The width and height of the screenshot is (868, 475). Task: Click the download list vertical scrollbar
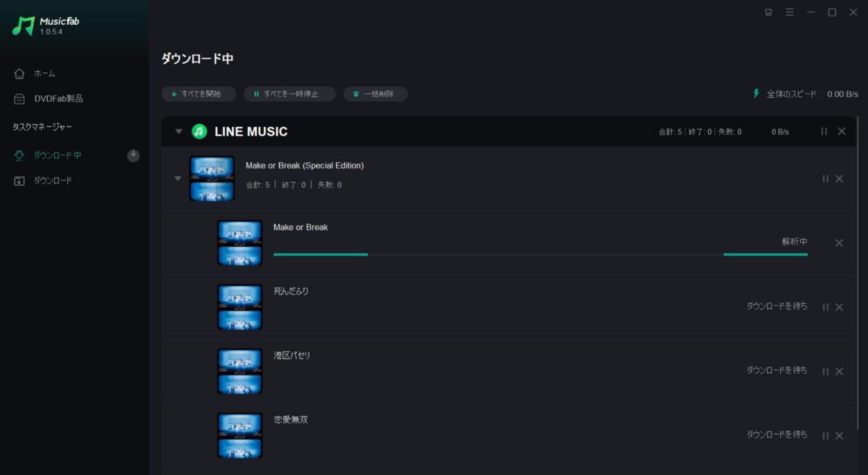[858, 272]
